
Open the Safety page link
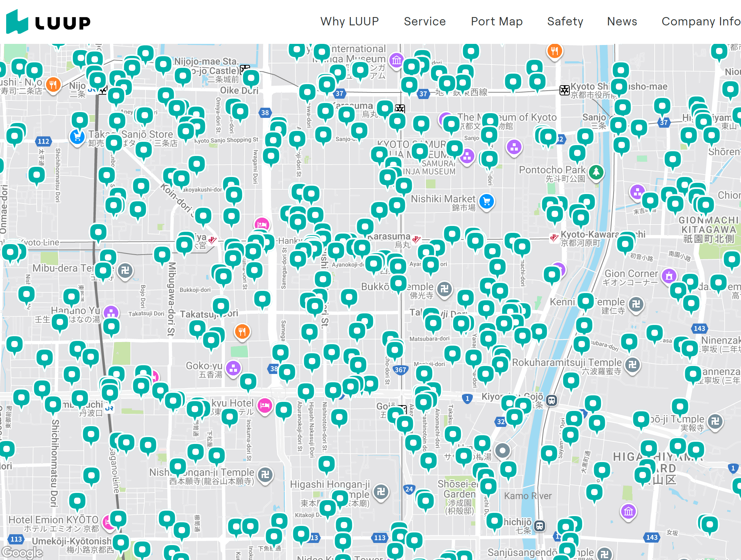pyautogui.click(x=565, y=21)
